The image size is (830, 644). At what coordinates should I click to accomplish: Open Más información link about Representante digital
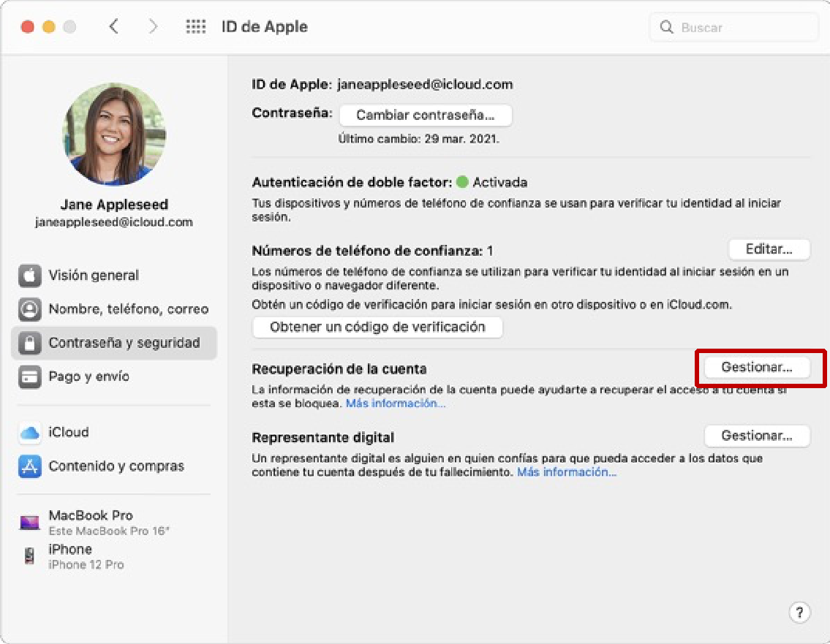[x=567, y=472]
